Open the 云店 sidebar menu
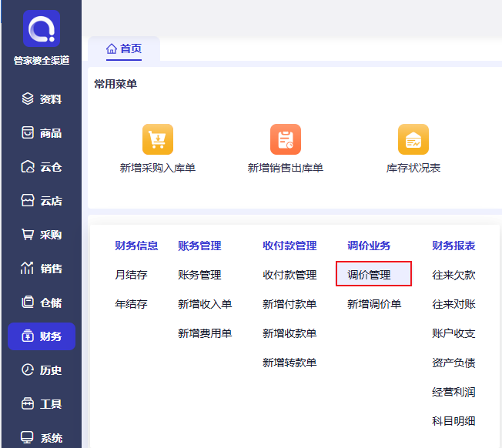Screen dimensions: 502x448 (42, 201)
